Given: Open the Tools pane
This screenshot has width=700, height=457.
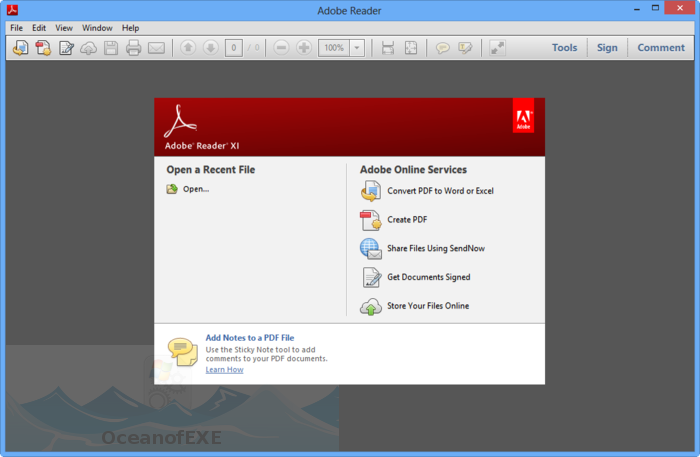Looking at the screenshot, I should [x=564, y=47].
